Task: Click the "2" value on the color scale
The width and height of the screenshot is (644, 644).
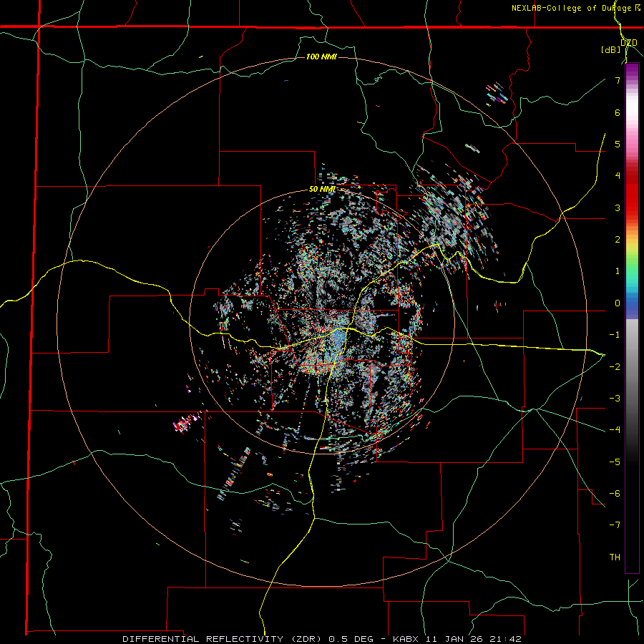Action: [x=618, y=240]
